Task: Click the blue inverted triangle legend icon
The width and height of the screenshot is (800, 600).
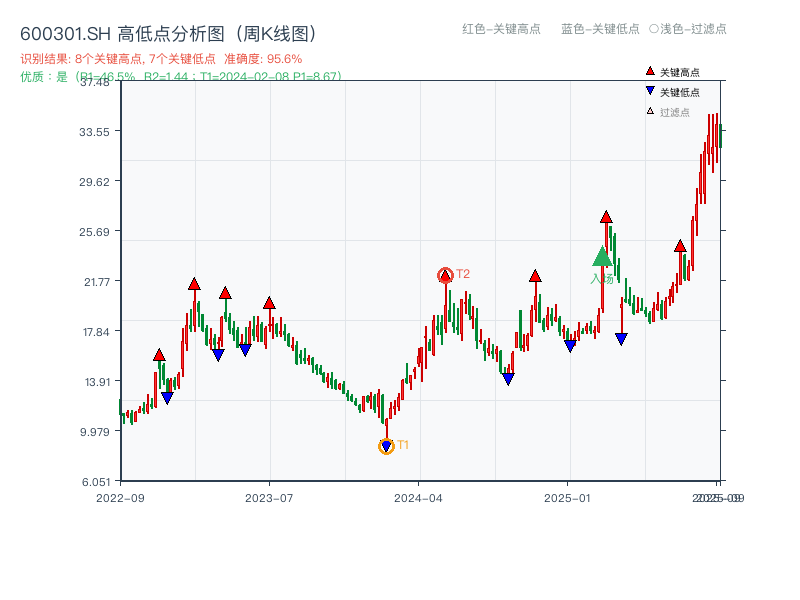Action: 650,91
